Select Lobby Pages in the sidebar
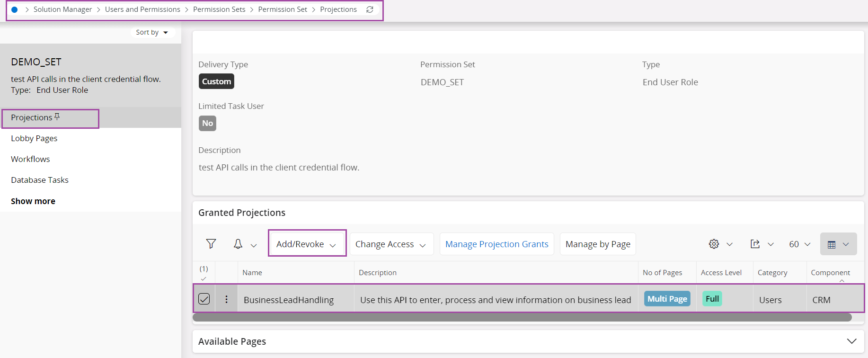Screen dimensions: 868x358 (x=34, y=138)
